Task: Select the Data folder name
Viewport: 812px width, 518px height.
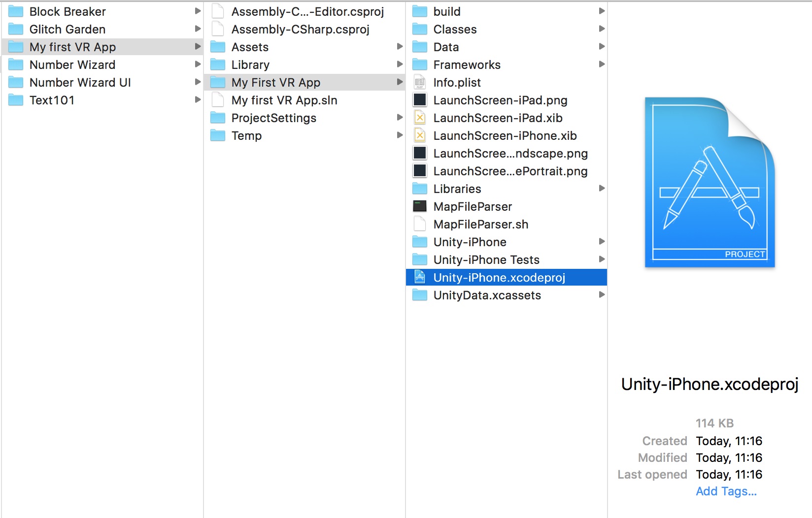Action: click(446, 47)
